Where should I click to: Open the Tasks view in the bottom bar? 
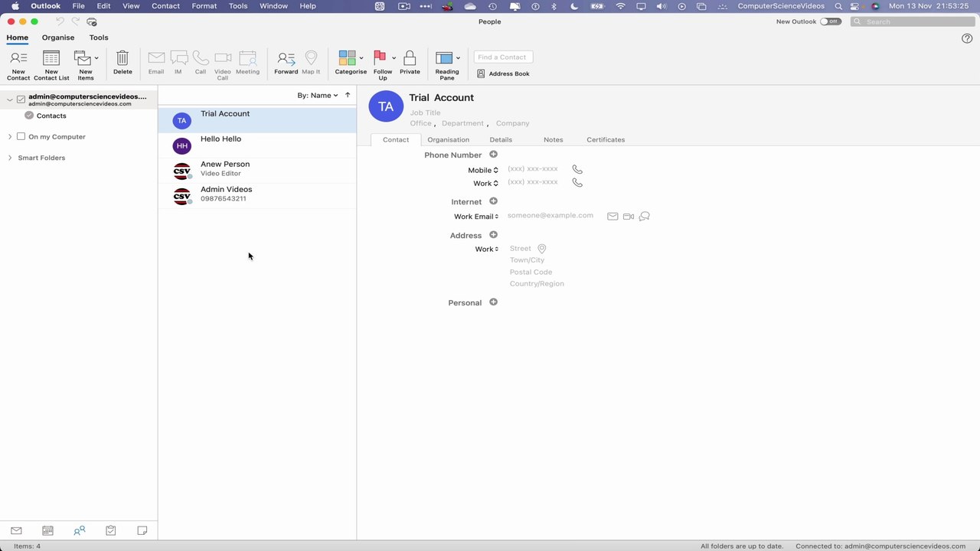tap(110, 530)
